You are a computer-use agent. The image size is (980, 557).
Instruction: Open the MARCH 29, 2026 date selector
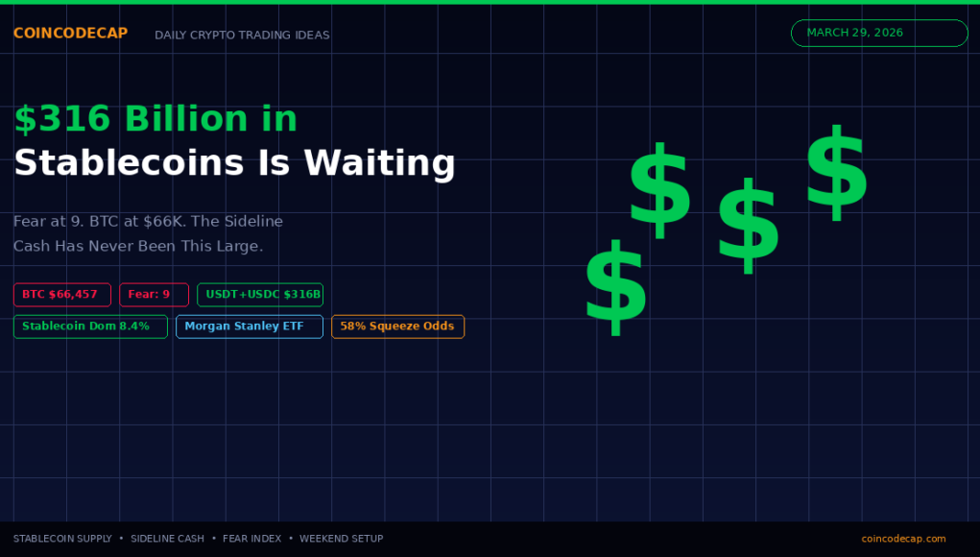click(x=878, y=33)
